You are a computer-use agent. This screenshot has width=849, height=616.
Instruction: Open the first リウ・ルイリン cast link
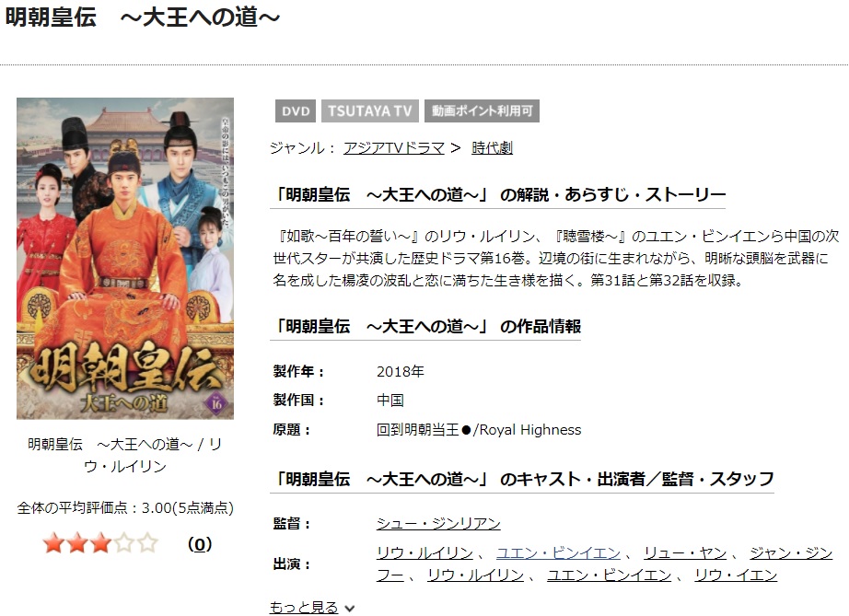tap(424, 552)
